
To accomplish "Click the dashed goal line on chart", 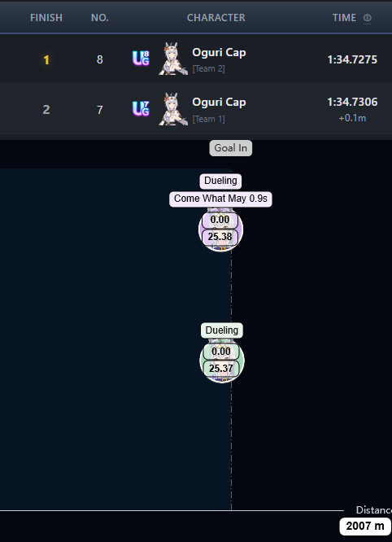I will click(231, 380).
